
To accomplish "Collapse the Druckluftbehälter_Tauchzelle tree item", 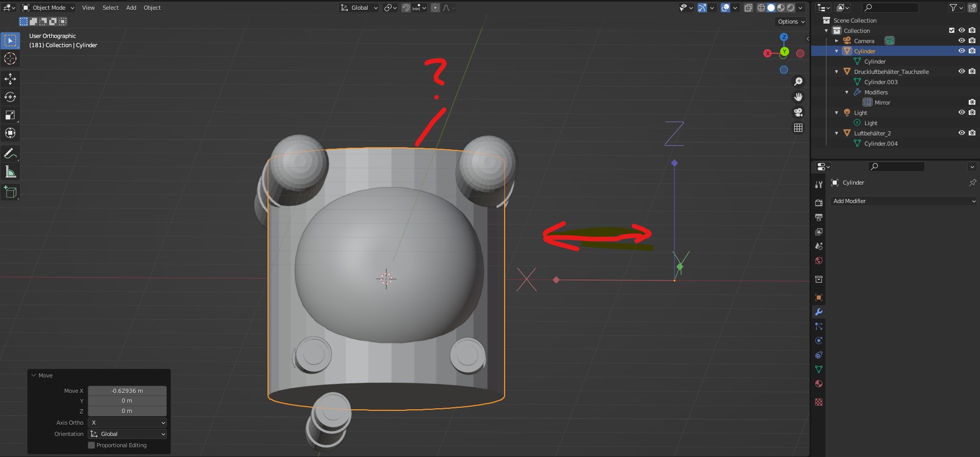I will 837,72.
